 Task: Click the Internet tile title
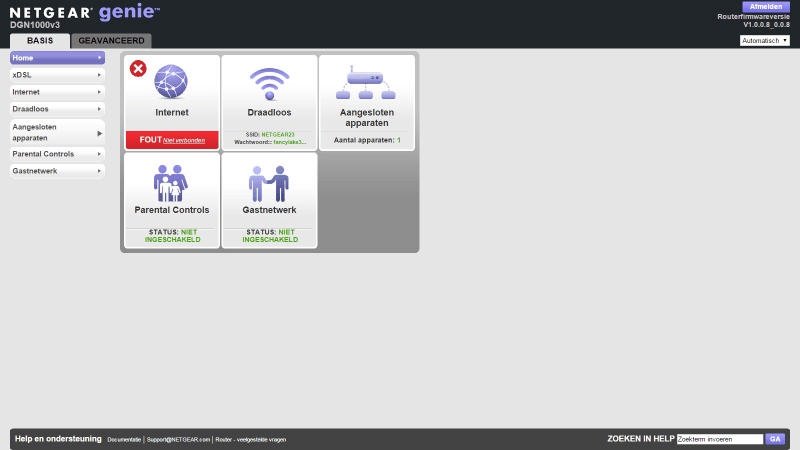(172, 112)
